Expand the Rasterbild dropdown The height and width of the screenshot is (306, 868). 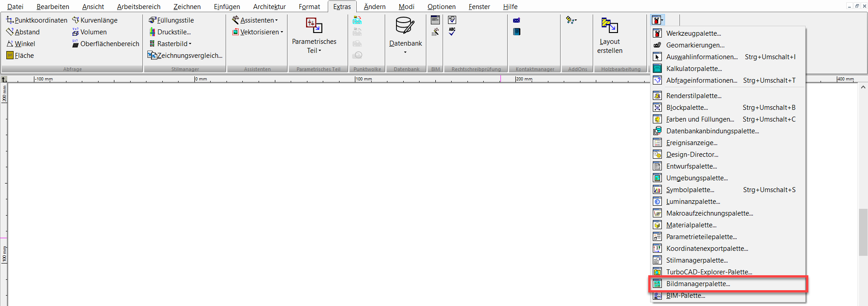tap(171, 44)
